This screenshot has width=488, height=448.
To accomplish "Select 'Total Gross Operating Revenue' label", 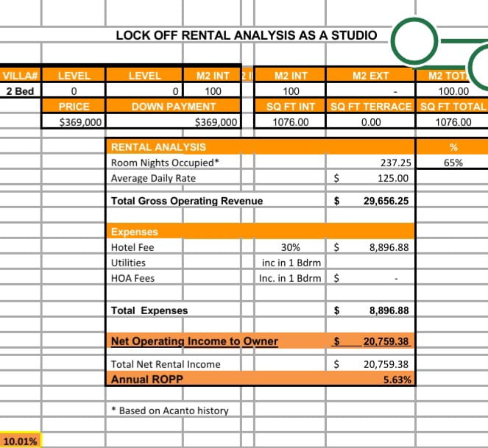I will 187,201.
